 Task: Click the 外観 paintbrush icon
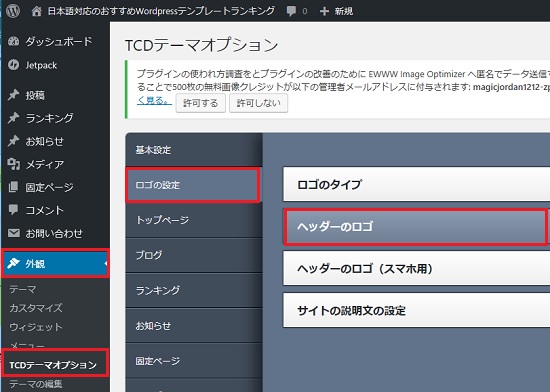13,263
